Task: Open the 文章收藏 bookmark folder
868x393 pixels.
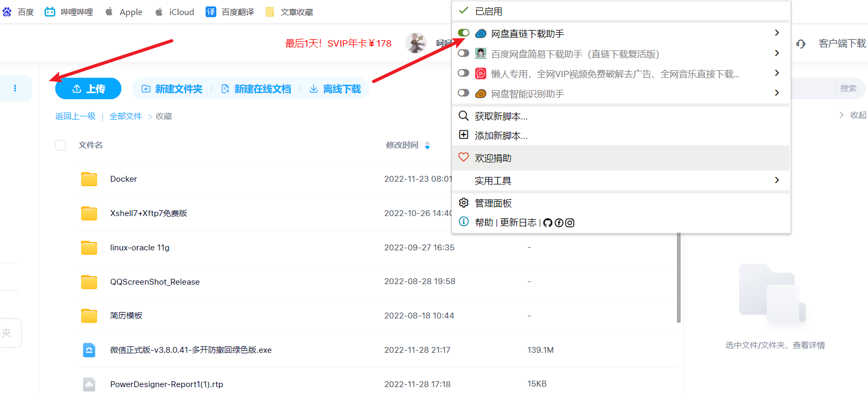Action: tap(289, 12)
